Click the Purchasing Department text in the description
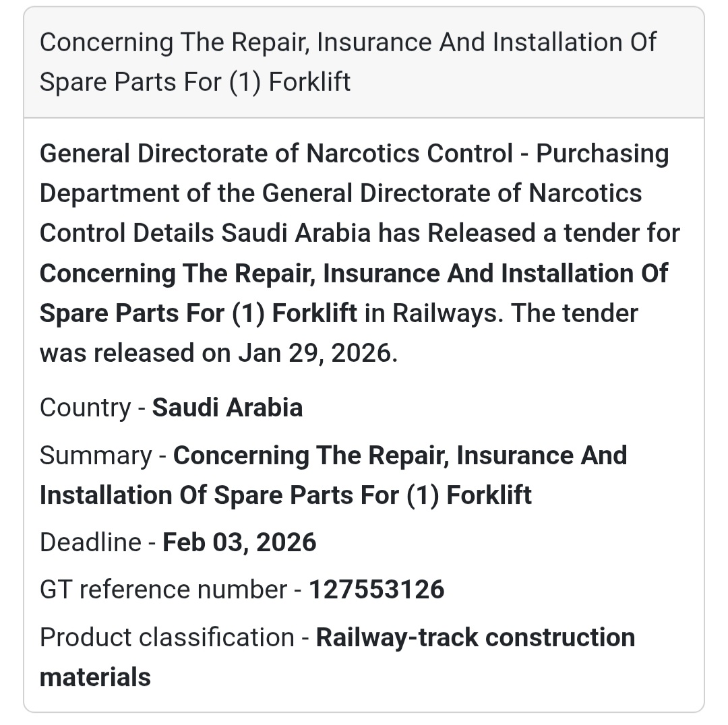The width and height of the screenshot is (728, 725). point(602,154)
